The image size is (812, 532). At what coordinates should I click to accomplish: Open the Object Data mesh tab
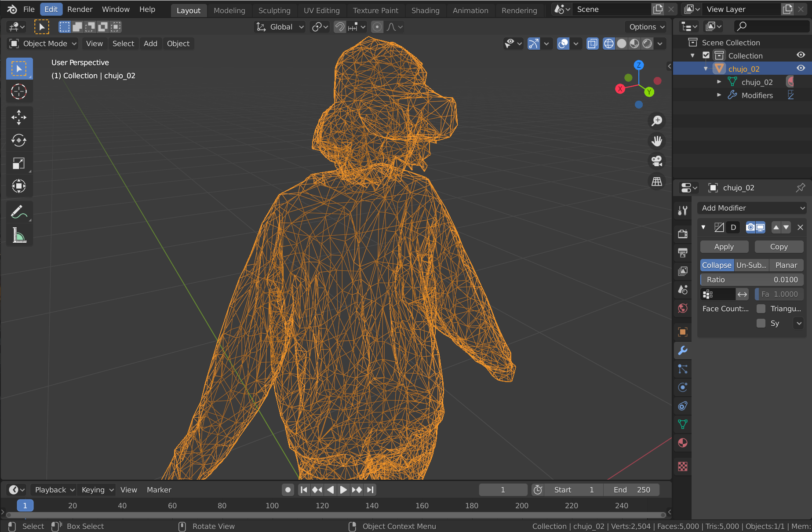(x=682, y=424)
